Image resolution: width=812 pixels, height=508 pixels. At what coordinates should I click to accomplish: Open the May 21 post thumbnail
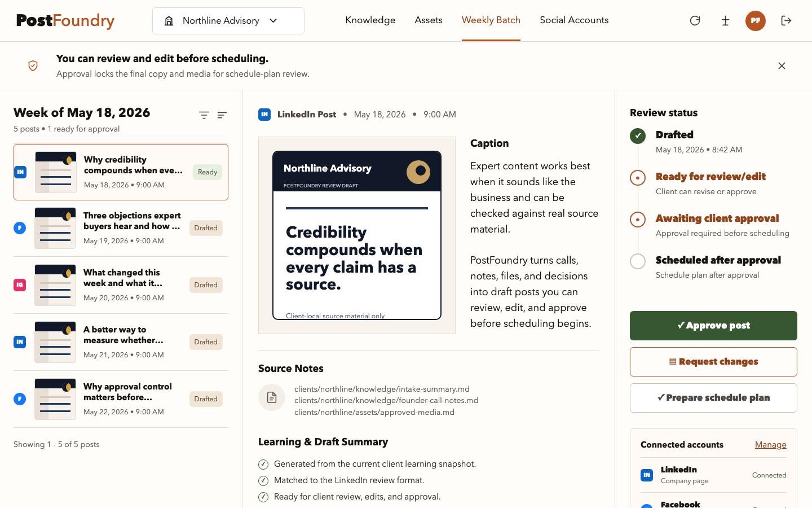pyautogui.click(x=55, y=342)
